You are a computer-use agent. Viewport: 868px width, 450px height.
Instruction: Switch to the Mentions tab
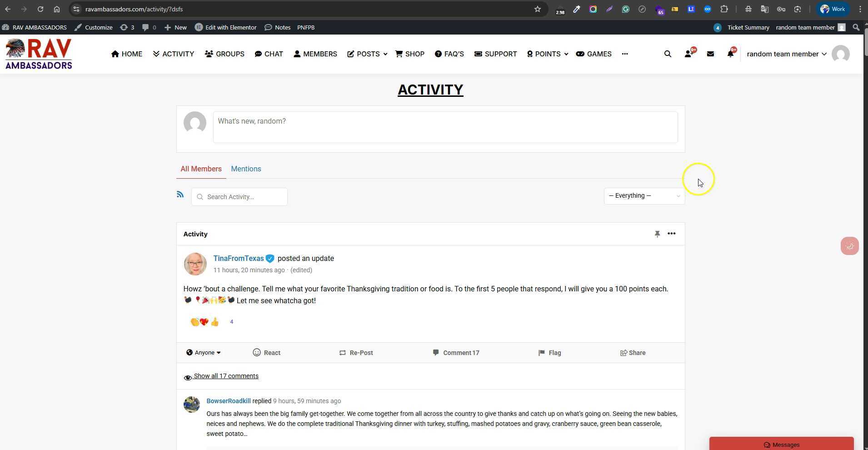coord(246,169)
